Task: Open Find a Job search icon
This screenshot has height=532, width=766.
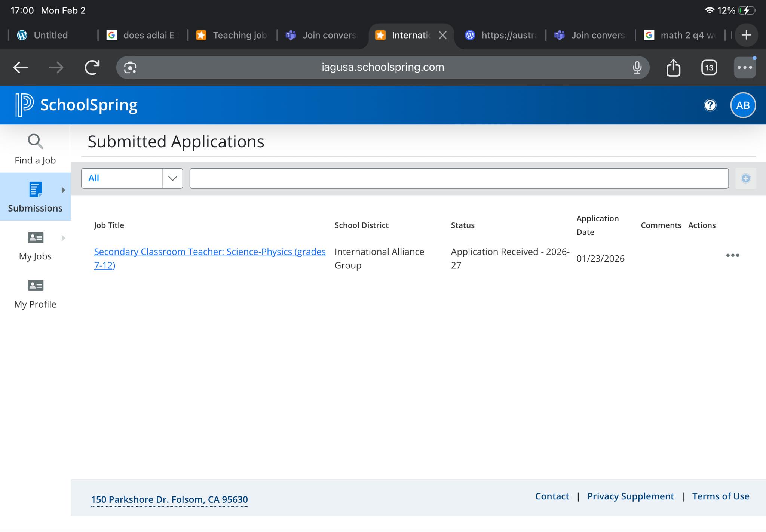Action: point(35,141)
